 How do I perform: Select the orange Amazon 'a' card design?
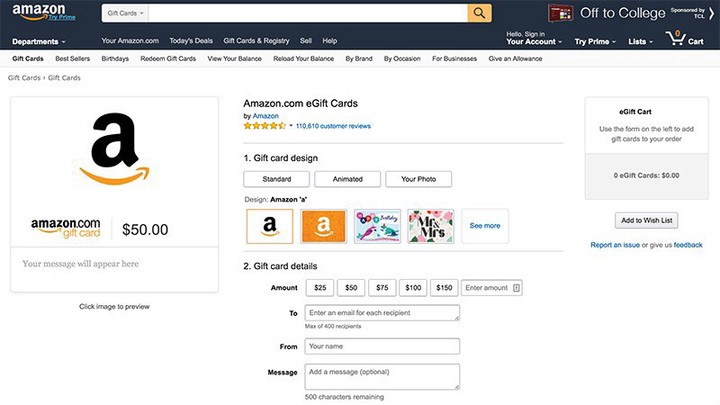323,226
